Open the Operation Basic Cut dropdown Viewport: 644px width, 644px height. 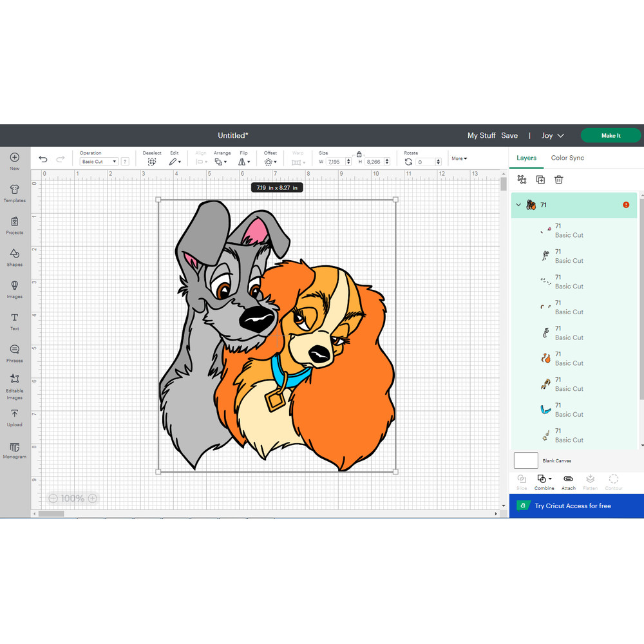coord(99,162)
